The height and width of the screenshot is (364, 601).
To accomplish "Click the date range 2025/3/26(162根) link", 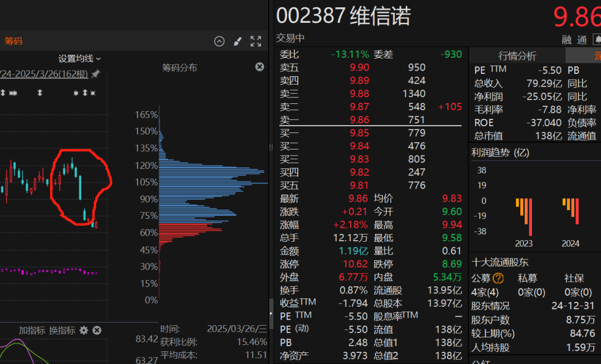I will [44, 73].
